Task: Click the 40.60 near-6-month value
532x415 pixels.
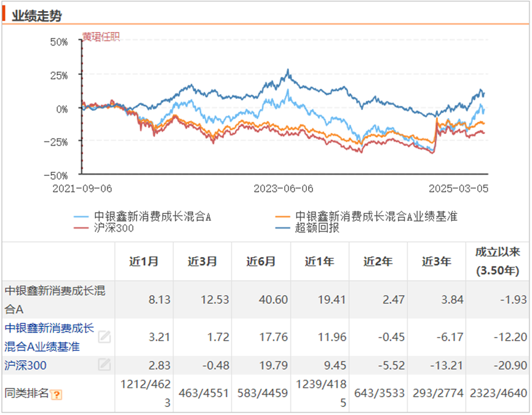Action: point(273,300)
